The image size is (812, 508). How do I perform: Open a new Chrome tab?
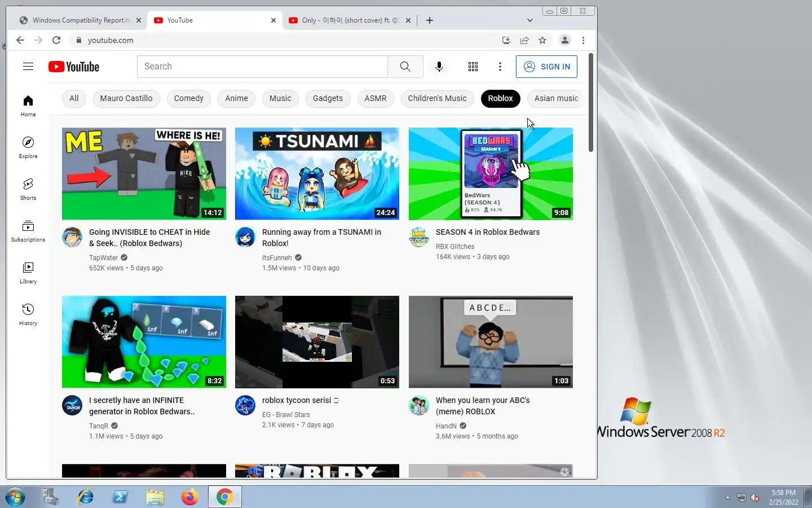click(x=430, y=20)
